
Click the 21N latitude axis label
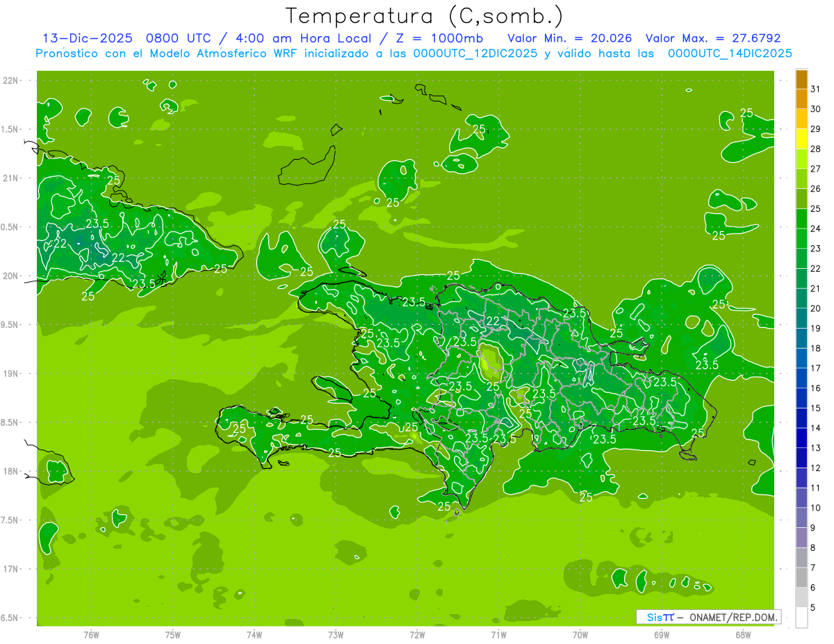pos(10,178)
